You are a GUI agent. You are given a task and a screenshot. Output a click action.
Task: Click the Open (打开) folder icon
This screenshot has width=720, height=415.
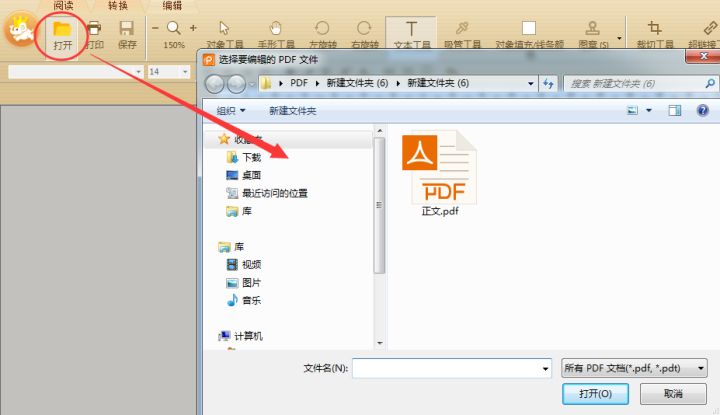click(62, 29)
